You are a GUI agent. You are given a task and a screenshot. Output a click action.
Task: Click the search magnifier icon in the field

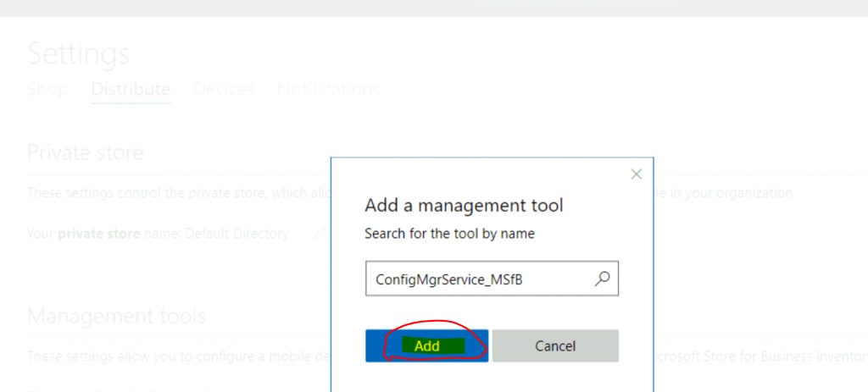pyautogui.click(x=603, y=279)
